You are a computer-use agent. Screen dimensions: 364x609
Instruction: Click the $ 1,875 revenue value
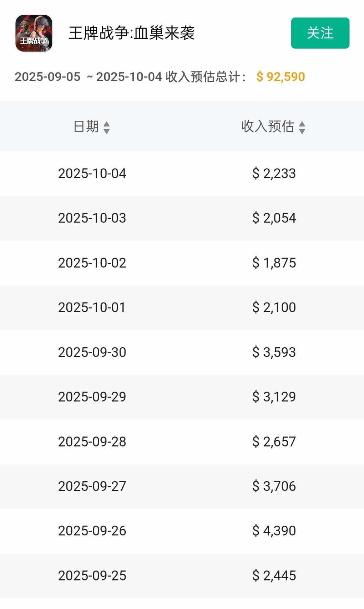point(274,263)
